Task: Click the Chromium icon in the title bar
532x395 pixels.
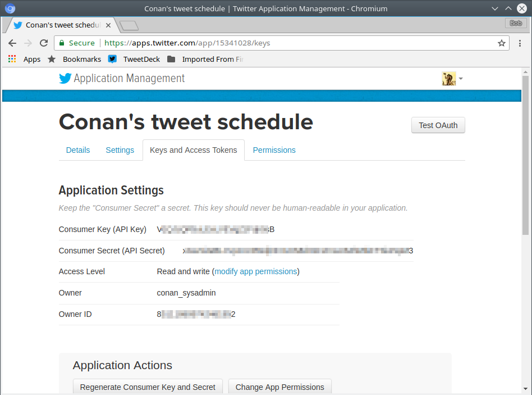Action: click(10, 8)
